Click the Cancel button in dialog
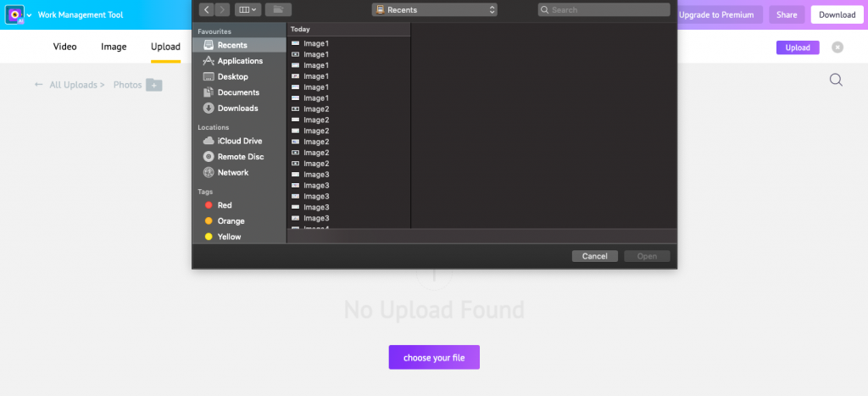This screenshot has width=868, height=396. pos(595,256)
